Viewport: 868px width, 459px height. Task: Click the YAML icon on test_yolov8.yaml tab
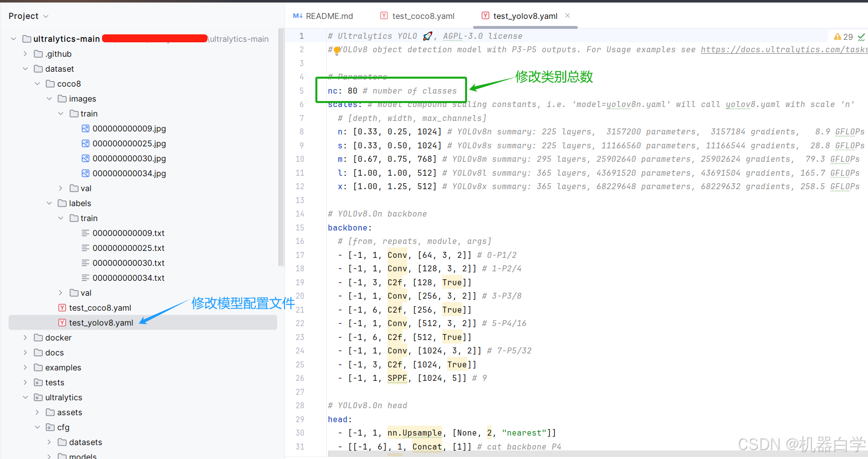point(485,16)
